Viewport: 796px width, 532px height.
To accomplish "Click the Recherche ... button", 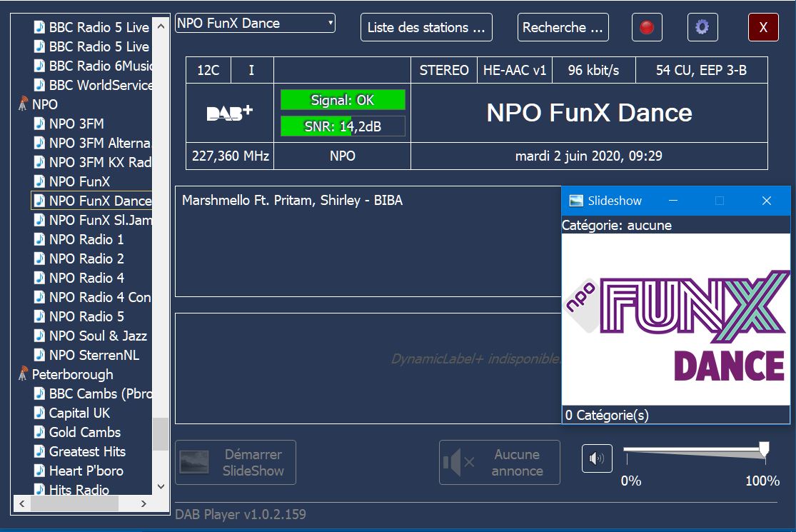I will click(x=563, y=27).
